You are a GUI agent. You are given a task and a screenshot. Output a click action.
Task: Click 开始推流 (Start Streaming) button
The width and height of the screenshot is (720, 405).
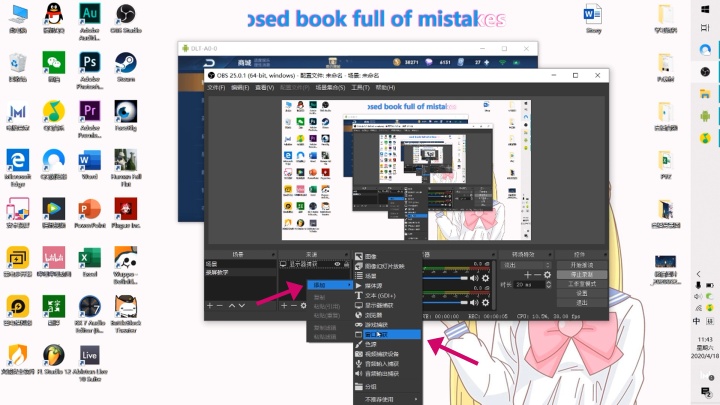coord(582,265)
